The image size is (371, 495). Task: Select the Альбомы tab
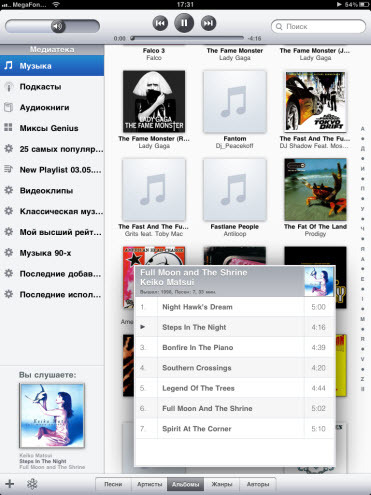pyautogui.click(x=185, y=484)
